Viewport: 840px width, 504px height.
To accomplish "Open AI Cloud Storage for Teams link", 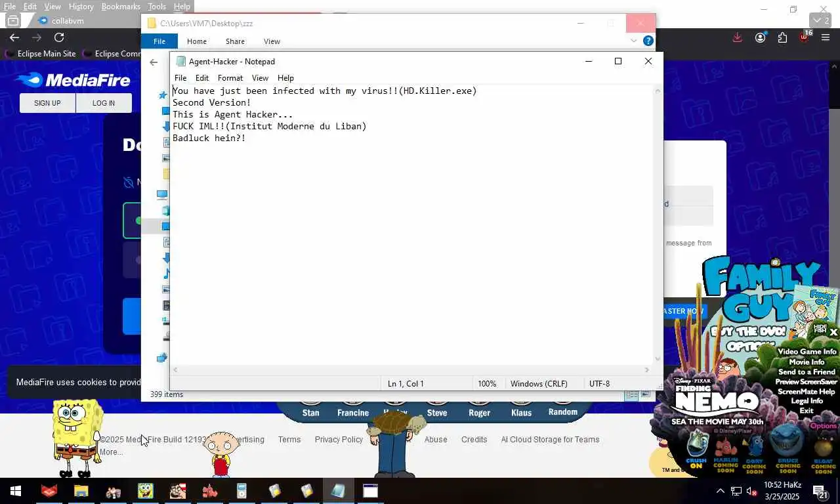I will 550,440.
